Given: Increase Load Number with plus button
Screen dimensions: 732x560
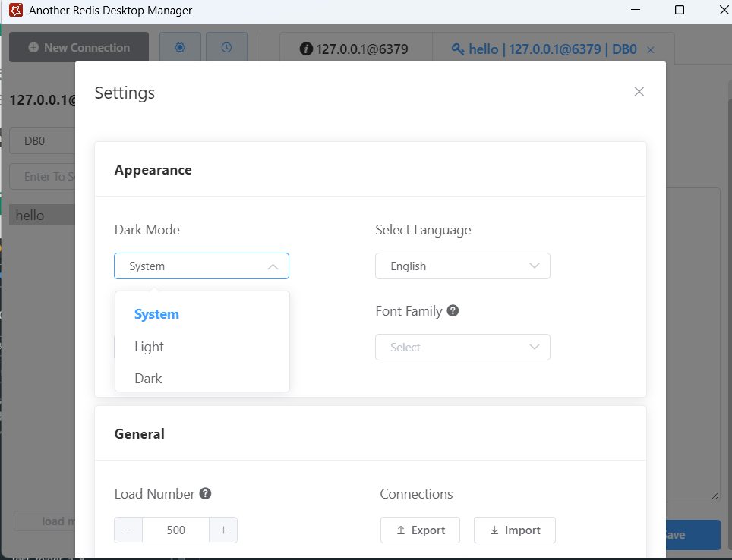Looking at the screenshot, I should (223, 530).
